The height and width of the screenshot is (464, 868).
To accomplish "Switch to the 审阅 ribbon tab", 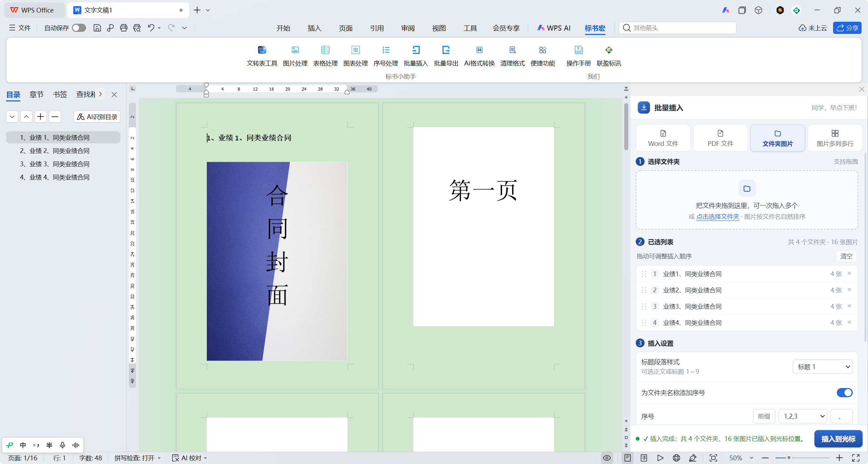I will pos(408,28).
